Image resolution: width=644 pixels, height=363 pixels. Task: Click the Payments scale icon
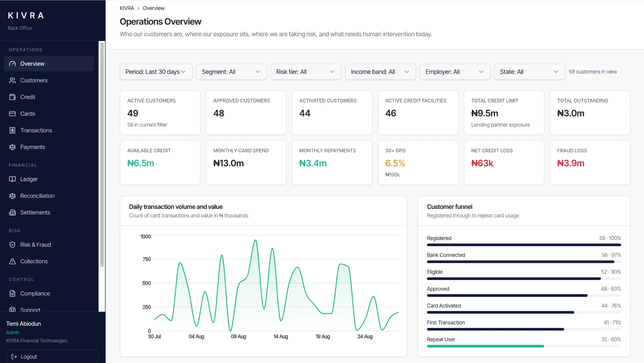pyautogui.click(x=12, y=147)
